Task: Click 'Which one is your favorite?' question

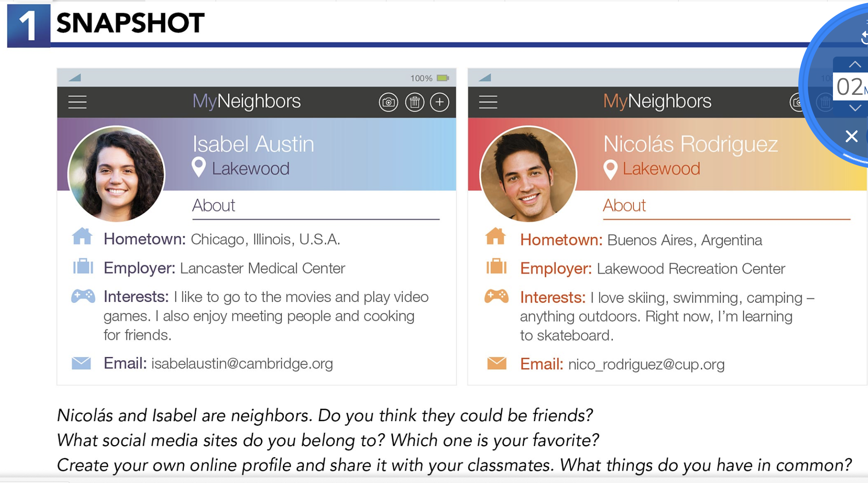Action: [x=494, y=440]
